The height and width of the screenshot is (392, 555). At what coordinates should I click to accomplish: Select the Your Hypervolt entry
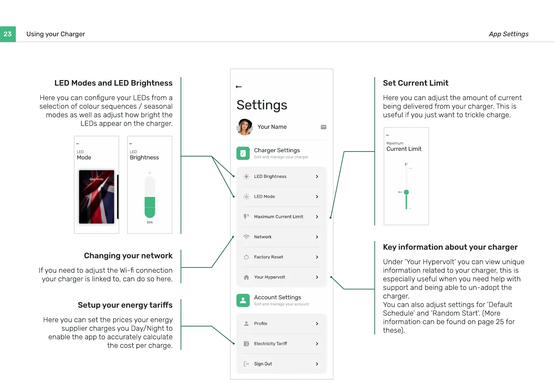pyautogui.click(x=269, y=277)
